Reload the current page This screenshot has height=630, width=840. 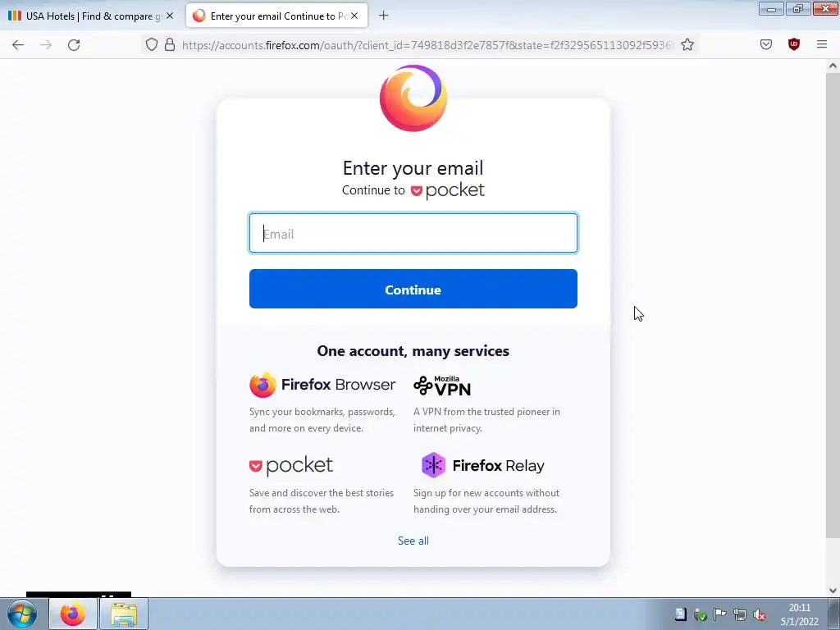[74, 45]
